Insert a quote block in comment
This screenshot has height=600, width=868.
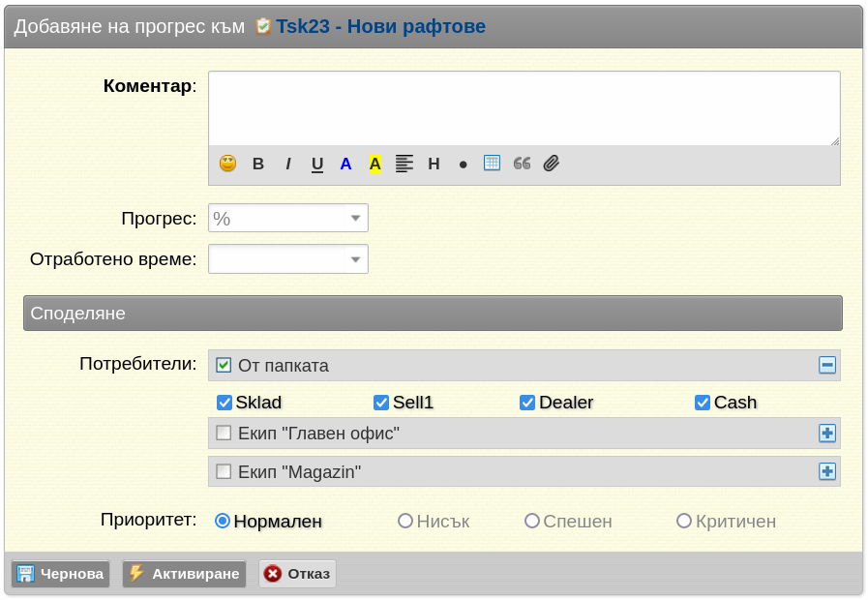522,164
